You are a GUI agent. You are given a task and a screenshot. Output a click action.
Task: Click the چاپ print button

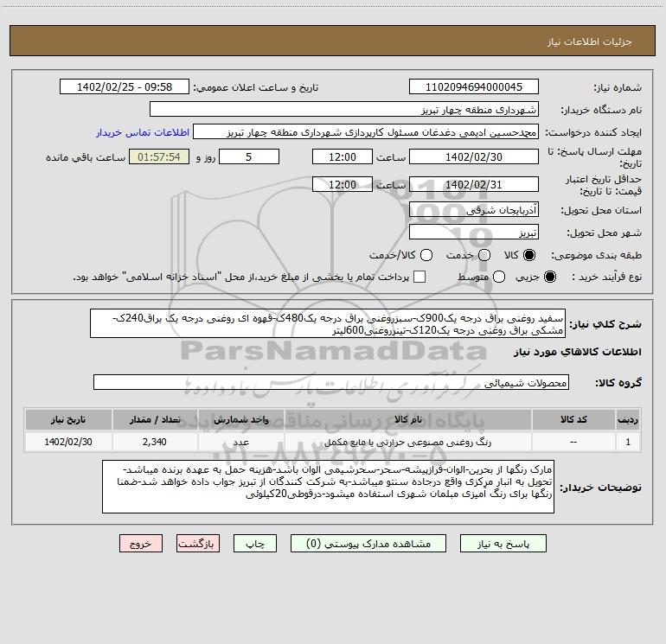point(255,544)
